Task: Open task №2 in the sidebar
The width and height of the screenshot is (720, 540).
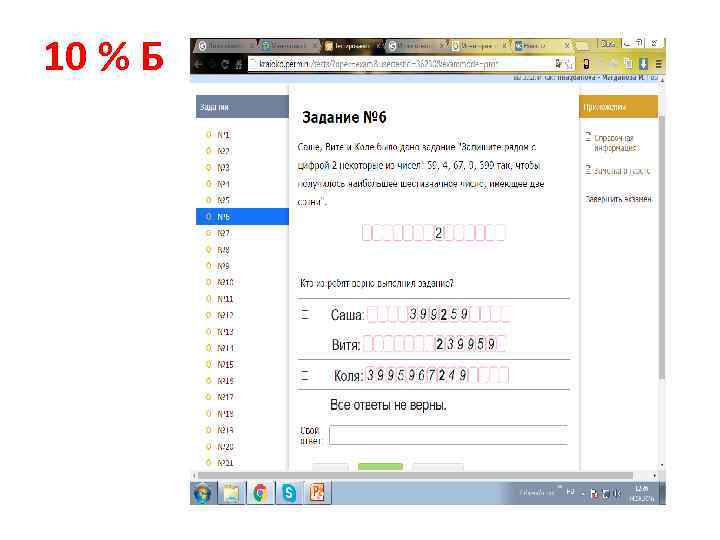Action: [x=223, y=151]
